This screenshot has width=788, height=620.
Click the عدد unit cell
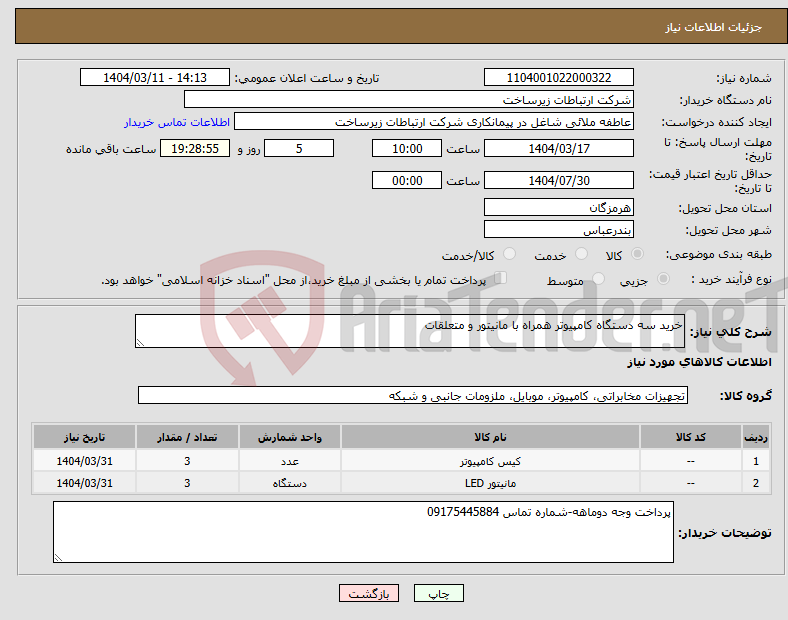(x=290, y=461)
